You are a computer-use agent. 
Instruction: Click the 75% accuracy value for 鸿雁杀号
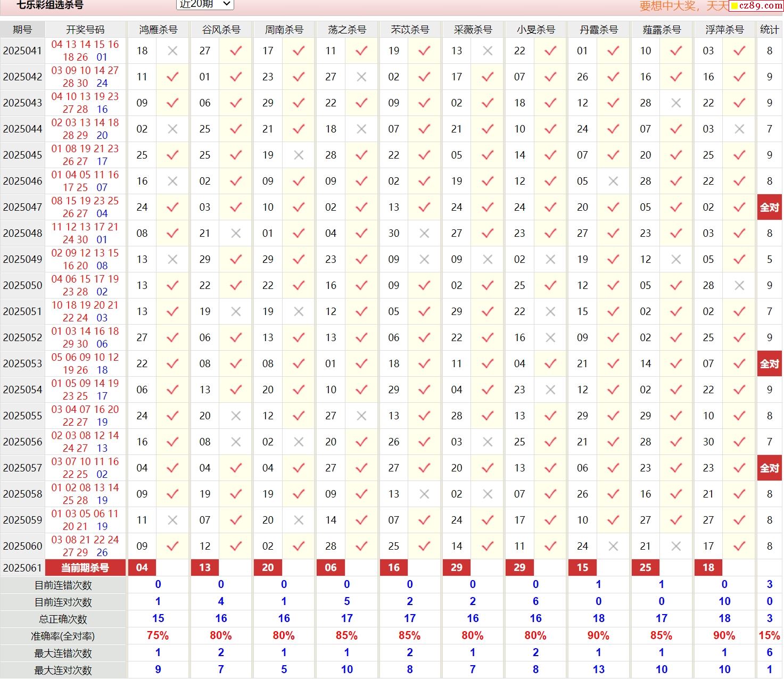tap(158, 636)
